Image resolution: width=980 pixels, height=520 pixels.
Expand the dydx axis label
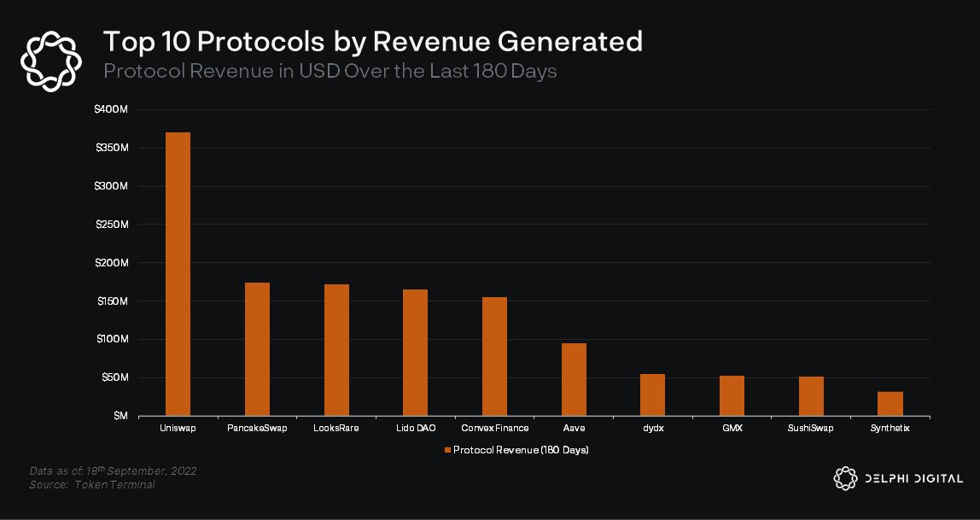click(652, 428)
